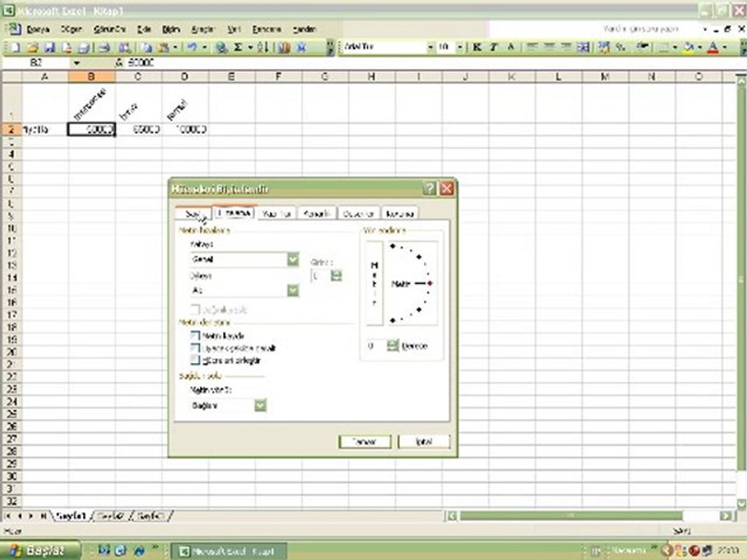747x560 pixels.
Task: Click the Chart Wizard icon
Action: [284, 47]
